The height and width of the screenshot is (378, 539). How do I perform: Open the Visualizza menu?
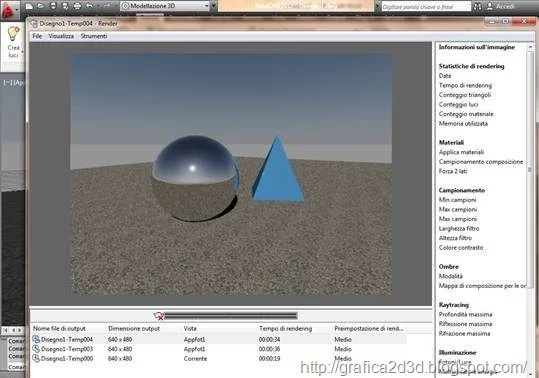pyautogui.click(x=61, y=36)
